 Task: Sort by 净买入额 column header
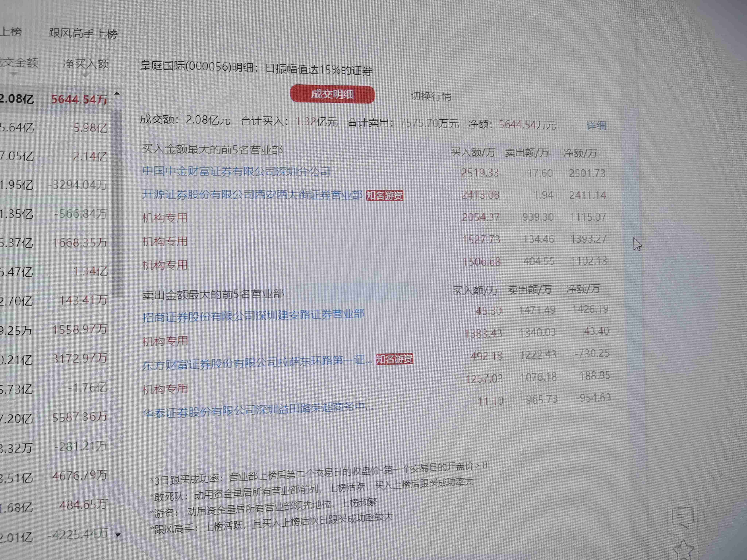[86, 64]
